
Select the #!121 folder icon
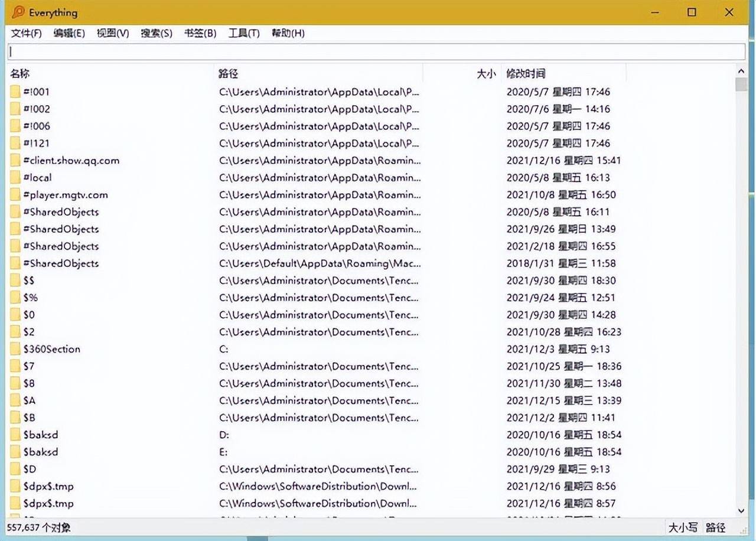15,144
